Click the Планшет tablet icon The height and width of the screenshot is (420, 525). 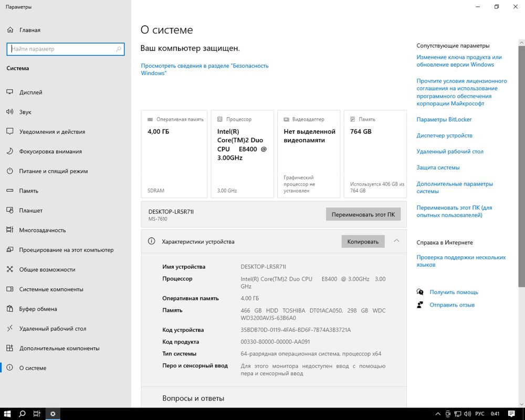point(9,211)
